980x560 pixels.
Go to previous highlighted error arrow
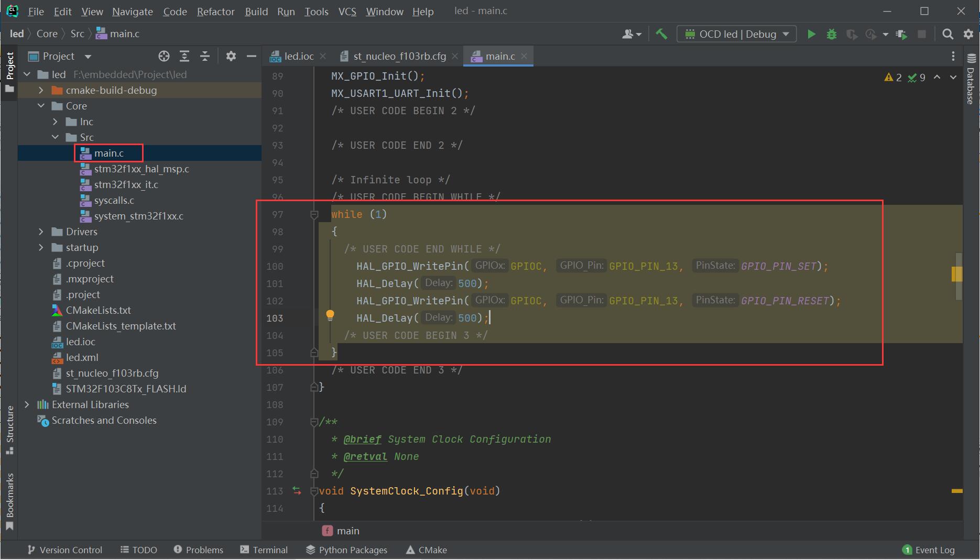(x=937, y=78)
